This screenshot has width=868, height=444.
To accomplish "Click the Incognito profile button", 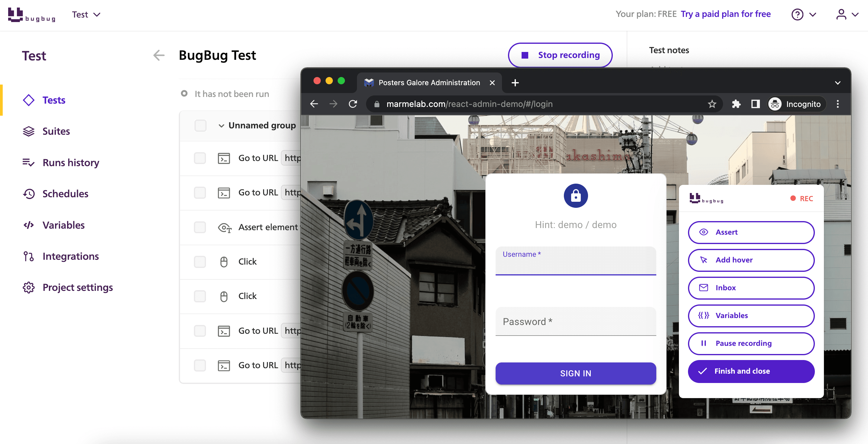I will (797, 104).
